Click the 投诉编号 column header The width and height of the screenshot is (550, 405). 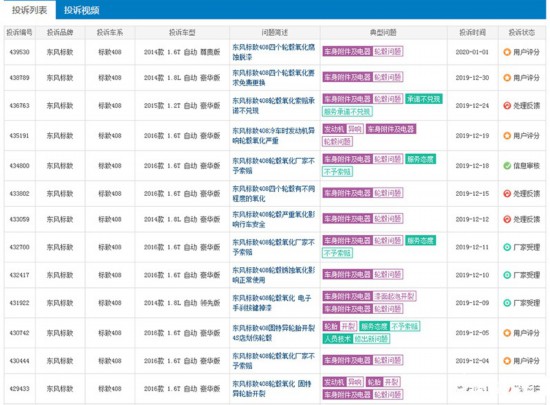pyautogui.click(x=20, y=33)
